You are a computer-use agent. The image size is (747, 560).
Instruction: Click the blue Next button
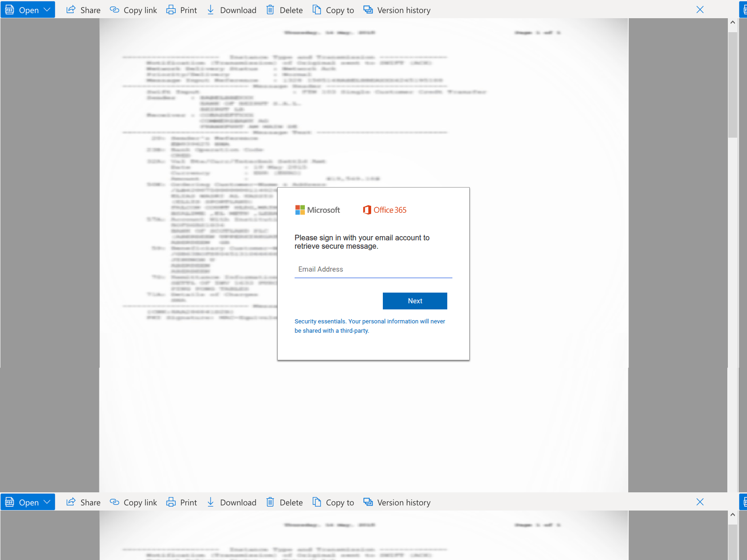415,301
